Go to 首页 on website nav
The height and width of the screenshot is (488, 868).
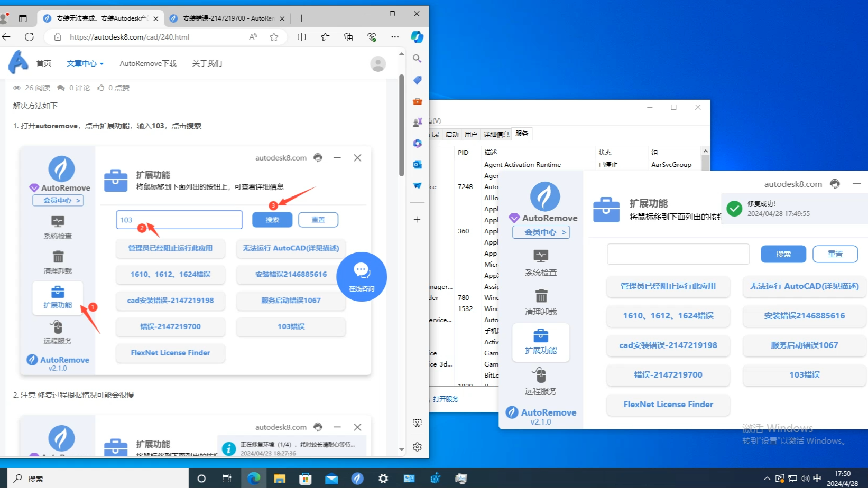point(44,63)
